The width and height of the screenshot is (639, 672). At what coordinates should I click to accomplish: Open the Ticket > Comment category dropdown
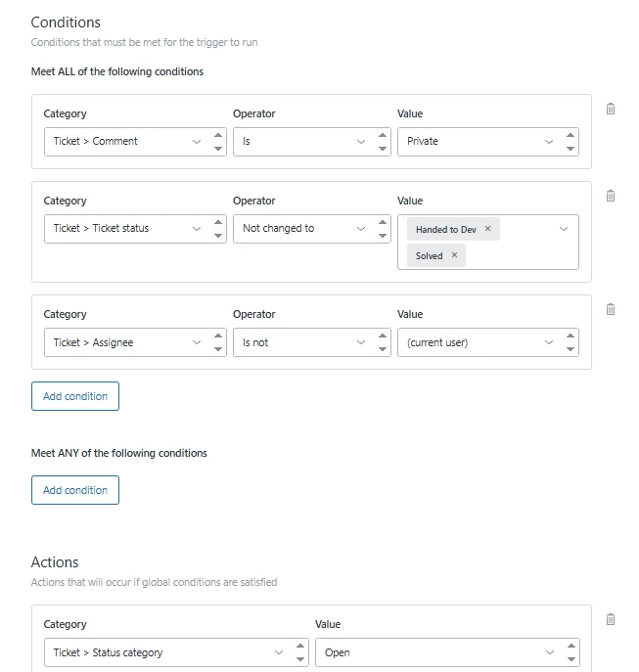click(x=123, y=141)
